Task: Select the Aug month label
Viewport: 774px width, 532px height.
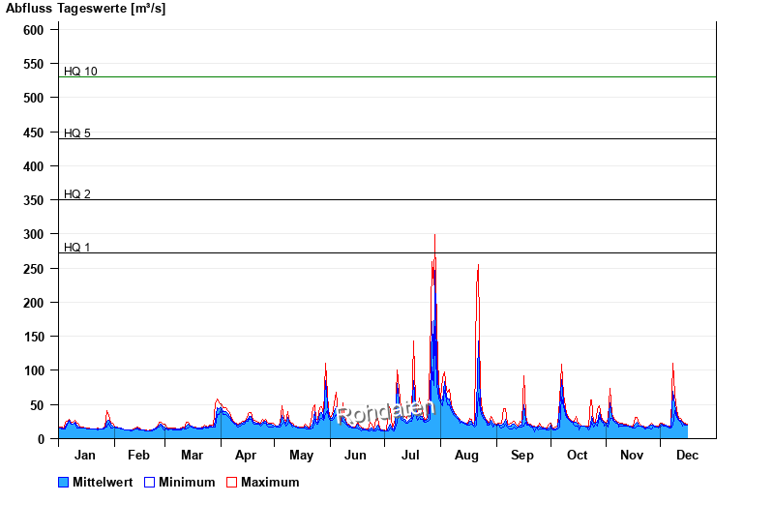Action: (466, 456)
